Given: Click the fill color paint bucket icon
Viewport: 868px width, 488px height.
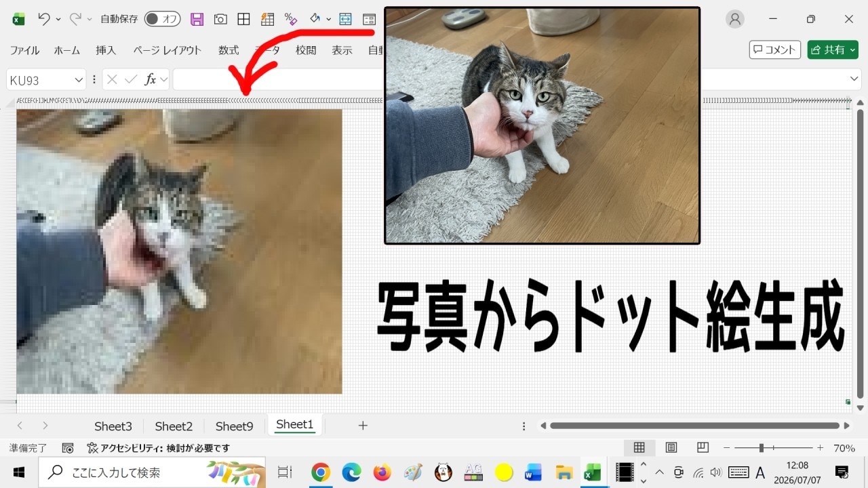Looking at the screenshot, I should click(315, 19).
